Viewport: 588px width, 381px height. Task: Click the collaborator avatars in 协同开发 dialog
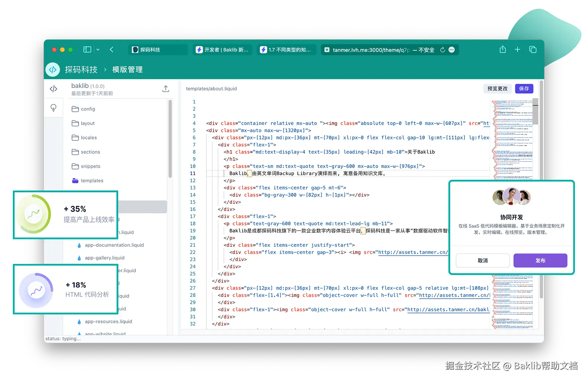511,197
